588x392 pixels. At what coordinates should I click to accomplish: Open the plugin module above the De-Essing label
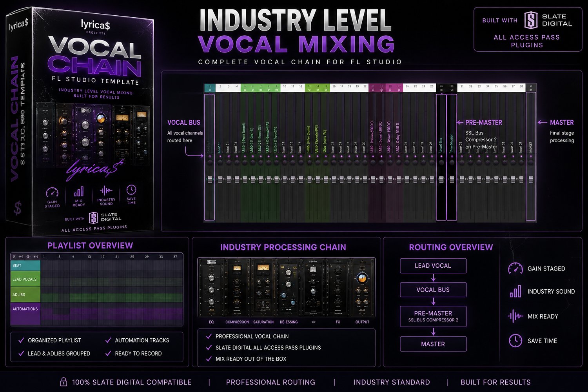click(289, 288)
